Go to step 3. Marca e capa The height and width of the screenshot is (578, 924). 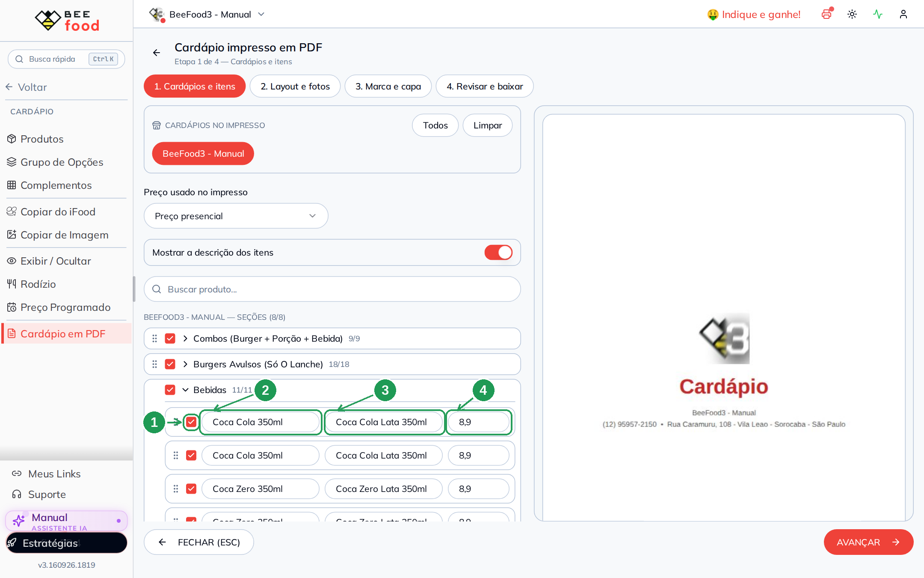(388, 86)
